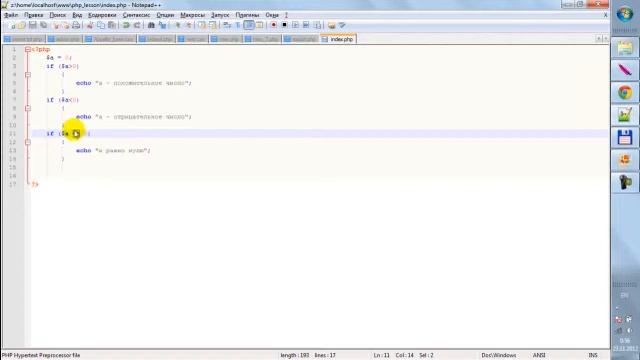The height and width of the screenshot is (360, 640).
Task: Click the Save All toolbar icon
Action: pyautogui.click(x=43, y=25)
